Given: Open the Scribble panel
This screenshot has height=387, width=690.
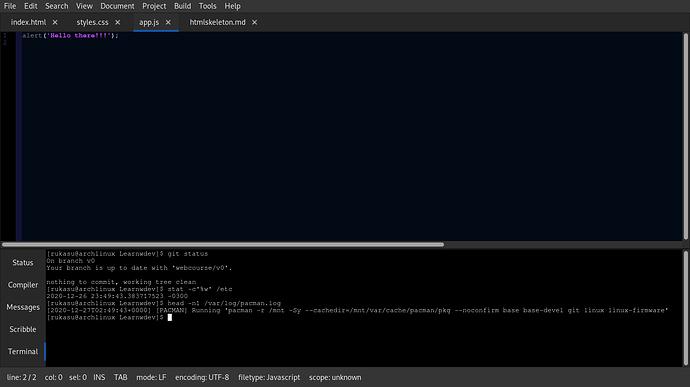Looking at the screenshot, I should (x=22, y=329).
